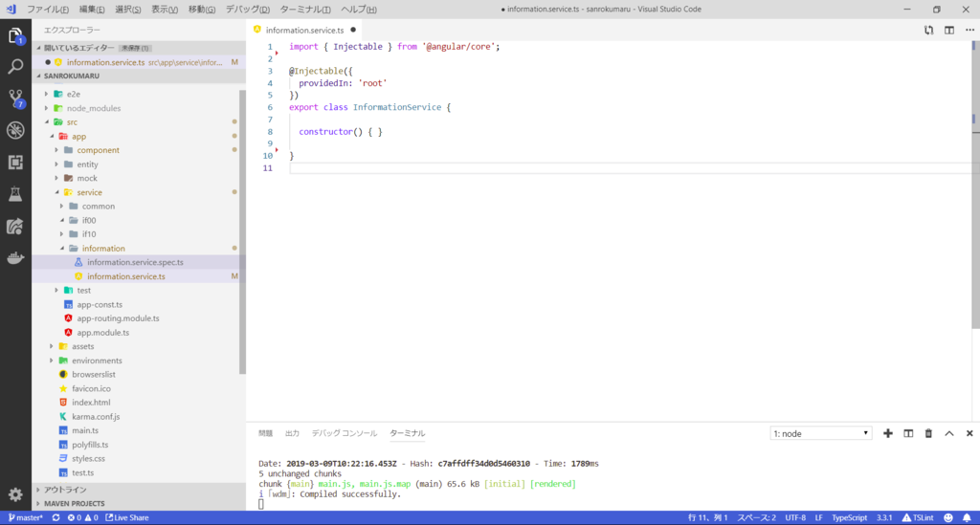Click the explorer sidebar vertical scrollbar
980x525 pixels.
(x=242, y=231)
